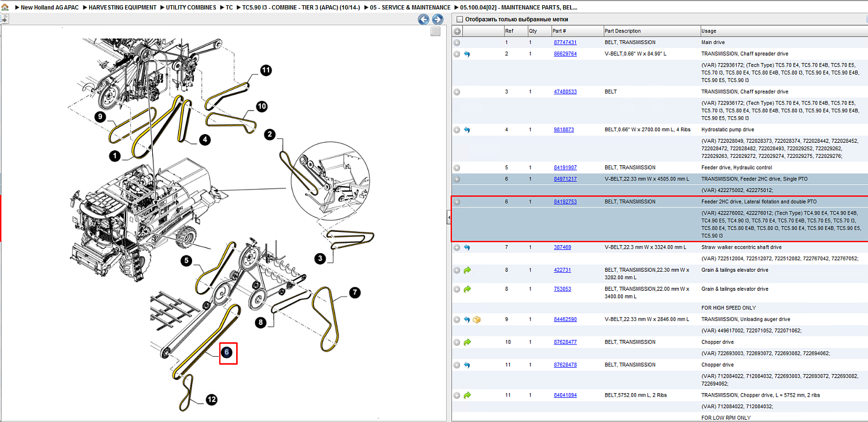
Task: Open 05 - SERVICE & MAINTENANCE breadcrumb
Action: (x=410, y=8)
